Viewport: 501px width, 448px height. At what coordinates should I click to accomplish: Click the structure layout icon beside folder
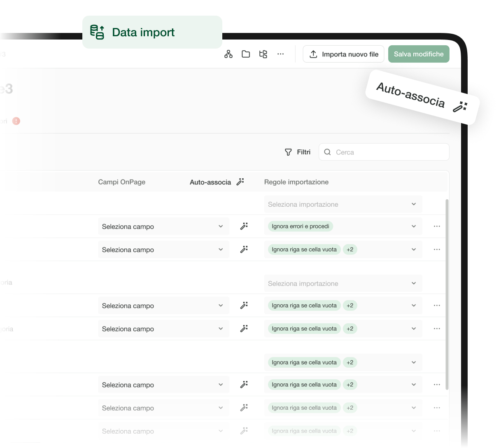(x=263, y=54)
